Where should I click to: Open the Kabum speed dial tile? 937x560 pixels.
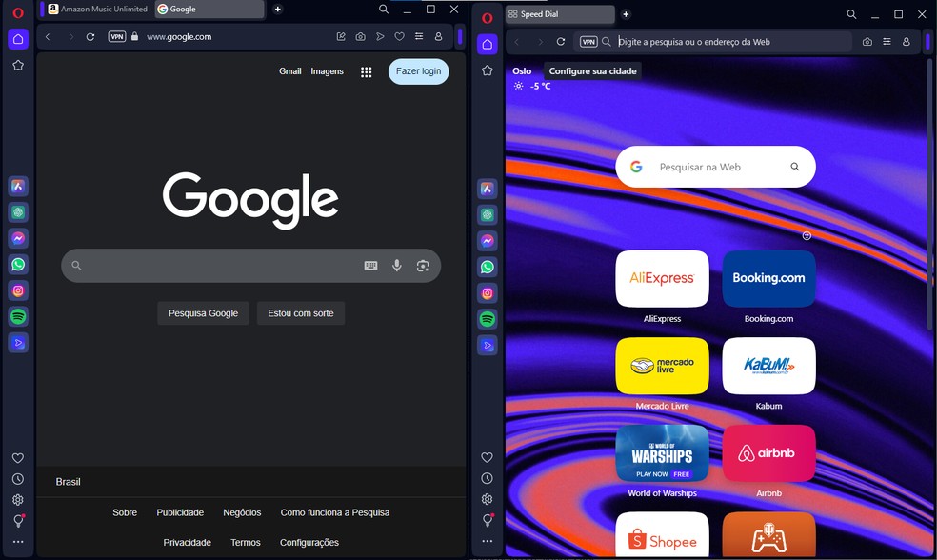768,366
